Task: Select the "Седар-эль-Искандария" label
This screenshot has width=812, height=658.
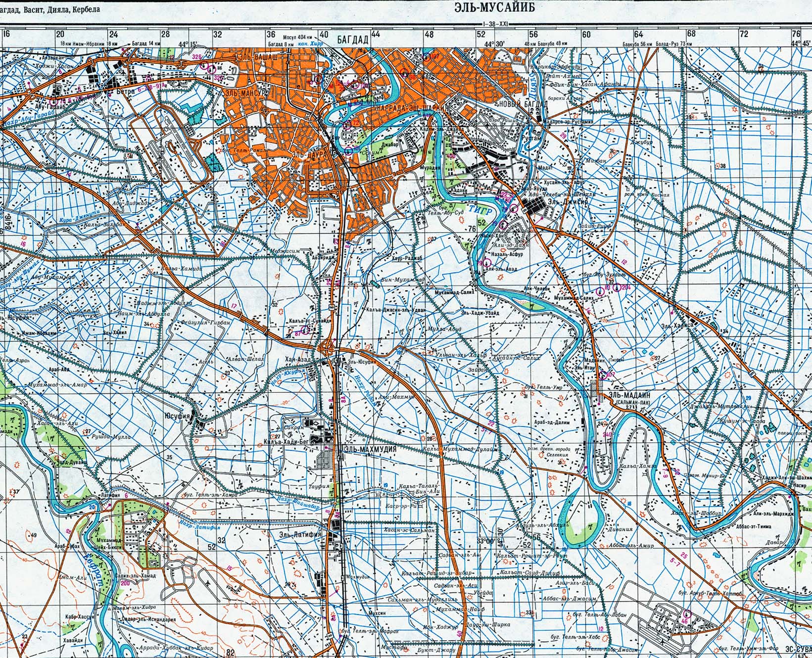Action: tap(148, 619)
